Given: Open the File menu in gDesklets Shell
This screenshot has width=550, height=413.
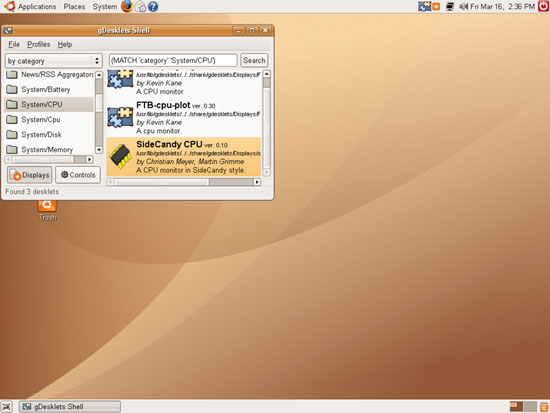Looking at the screenshot, I should click(14, 44).
